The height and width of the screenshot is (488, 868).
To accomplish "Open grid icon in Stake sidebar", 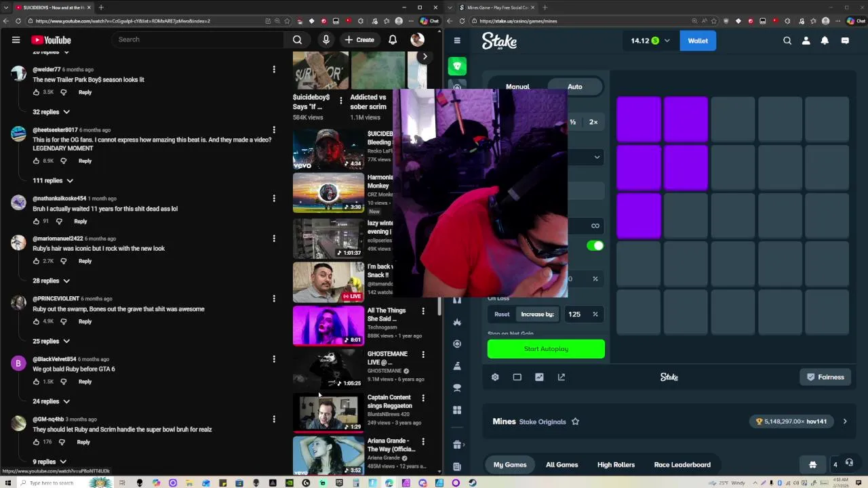I will point(457,410).
